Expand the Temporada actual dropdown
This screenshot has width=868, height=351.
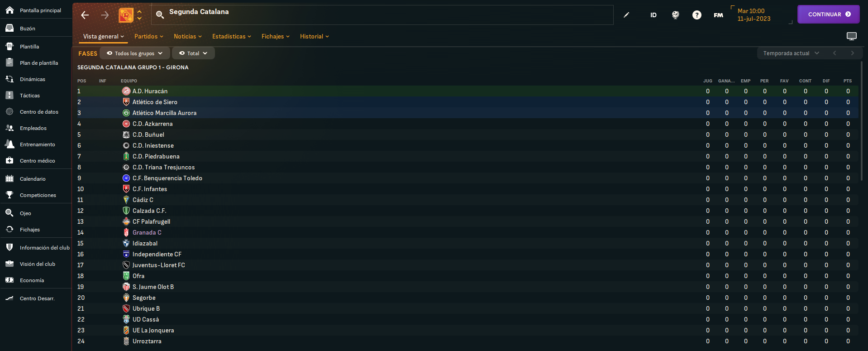(791, 53)
